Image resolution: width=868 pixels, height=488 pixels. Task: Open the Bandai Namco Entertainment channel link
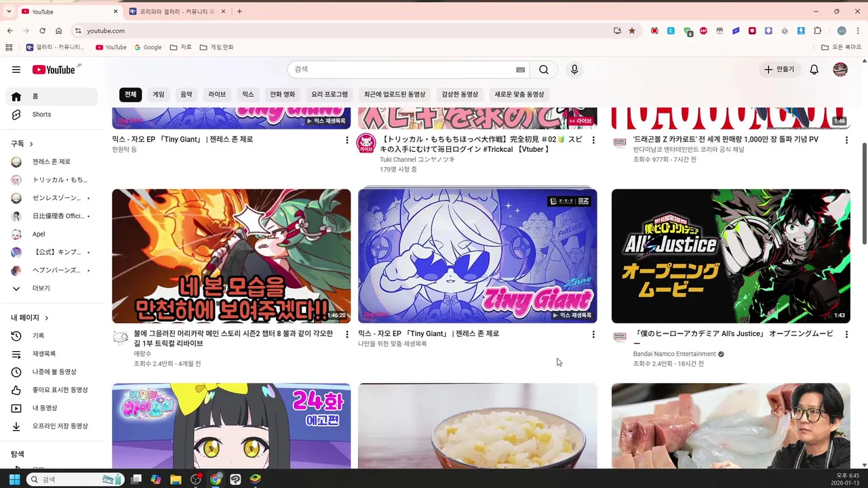click(675, 354)
